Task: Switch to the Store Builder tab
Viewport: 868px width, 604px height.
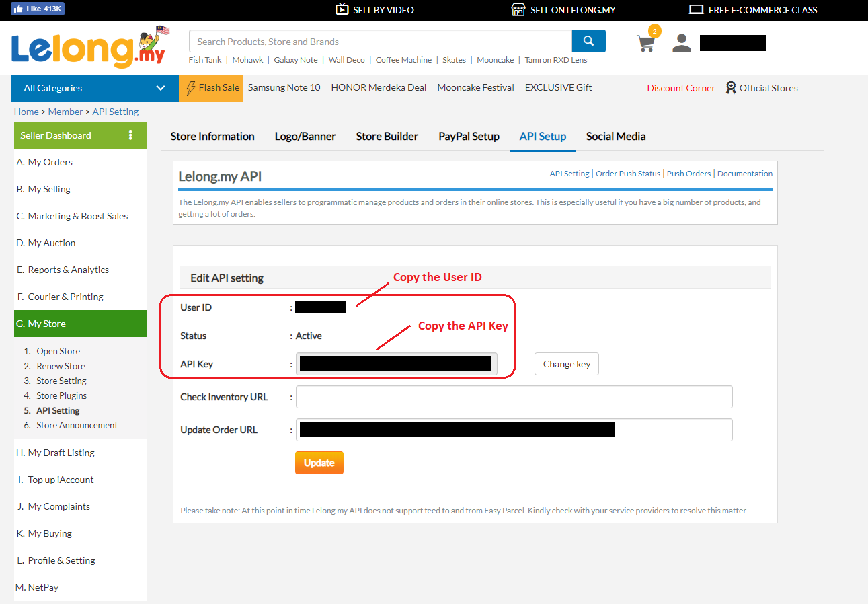Action: (x=387, y=137)
